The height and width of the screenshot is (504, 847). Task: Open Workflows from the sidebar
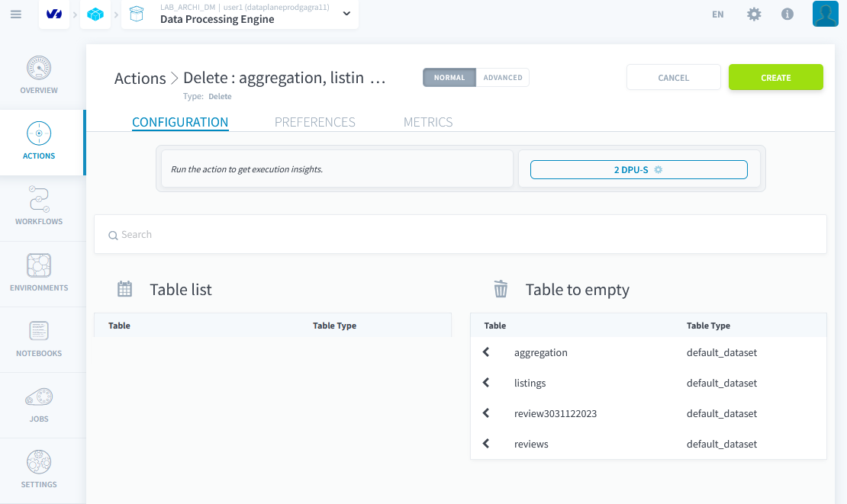(x=39, y=207)
